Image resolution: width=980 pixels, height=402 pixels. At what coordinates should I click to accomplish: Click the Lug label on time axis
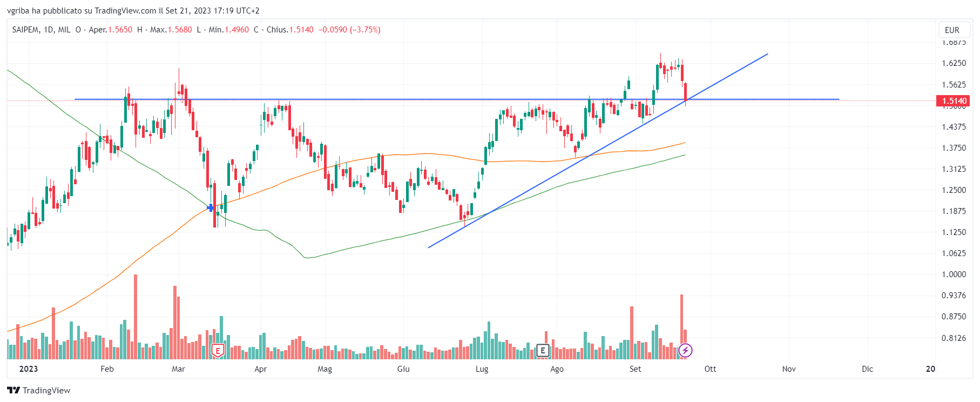tap(482, 369)
